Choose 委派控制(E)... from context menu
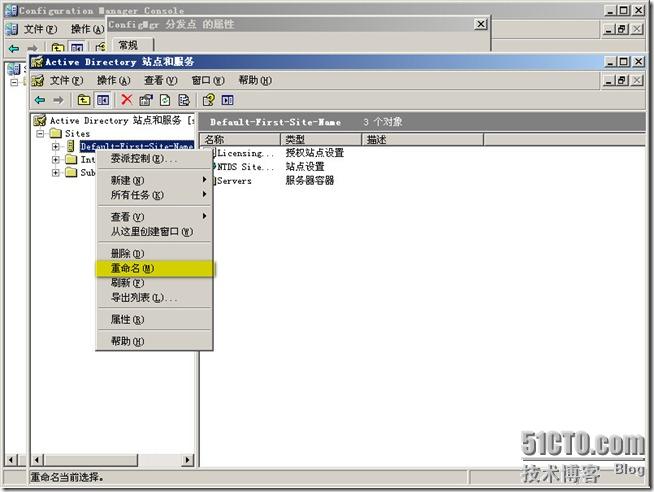 pos(154,158)
